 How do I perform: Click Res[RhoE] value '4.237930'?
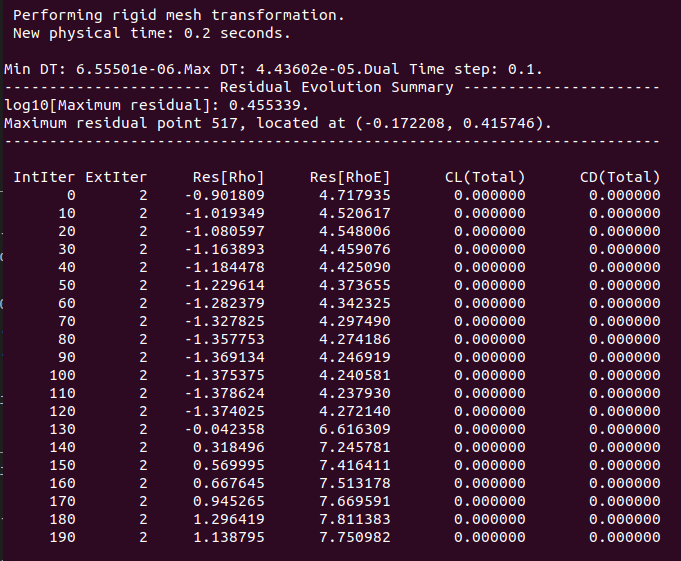[x=355, y=393]
